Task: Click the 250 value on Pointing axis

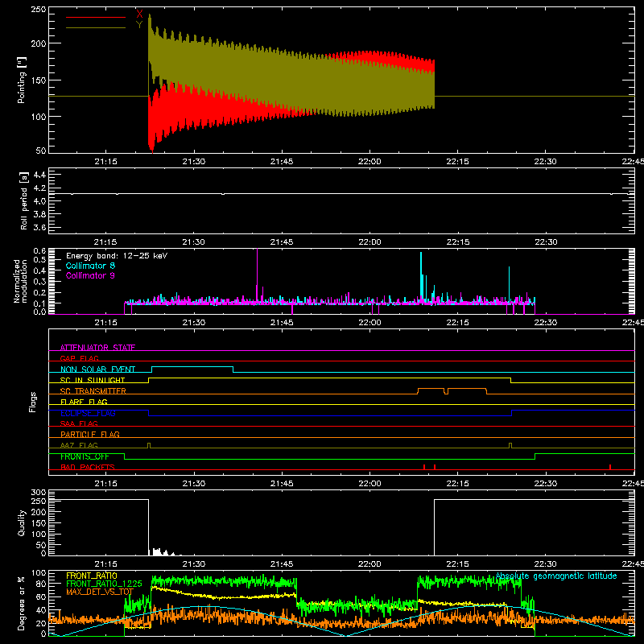Action: (x=39, y=10)
